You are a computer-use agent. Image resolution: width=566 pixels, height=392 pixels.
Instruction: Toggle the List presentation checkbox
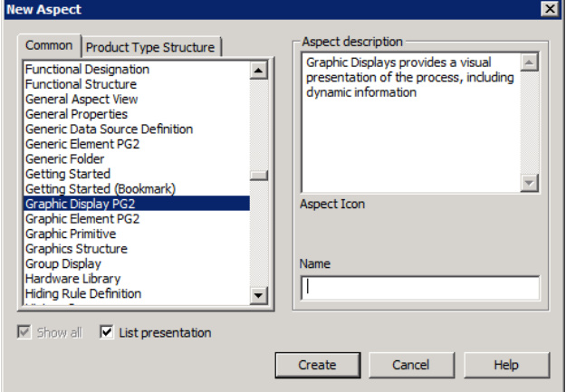108,333
